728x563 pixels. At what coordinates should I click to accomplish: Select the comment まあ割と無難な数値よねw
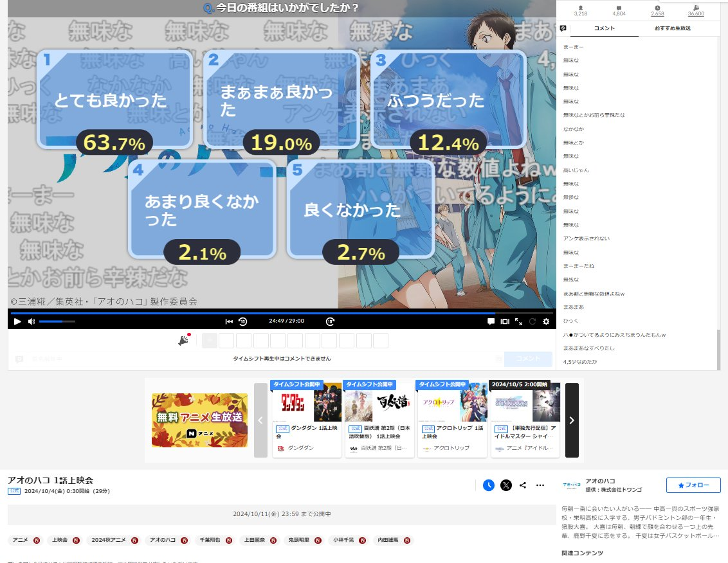[594, 293]
